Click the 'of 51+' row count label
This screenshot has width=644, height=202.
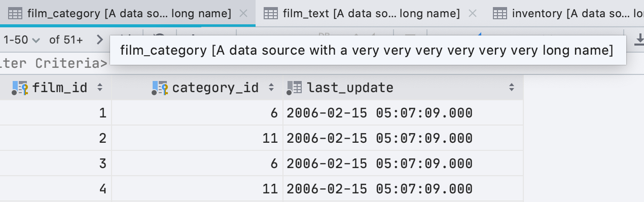pyautogui.click(x=66, y=40)
